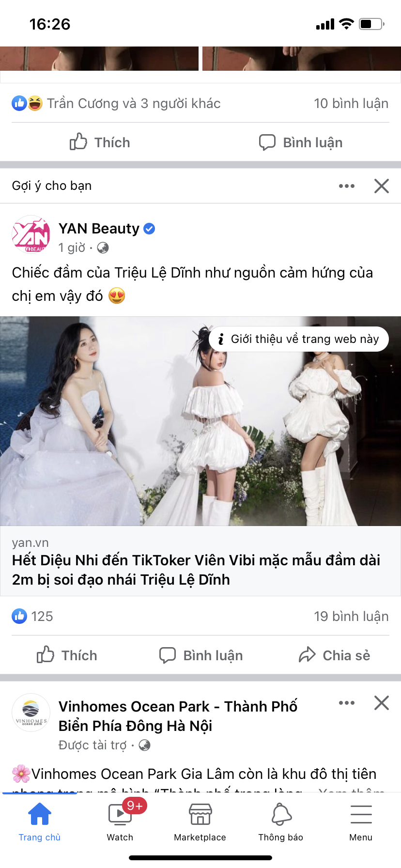The width and height of the screenshot is (401, 868).
Task: Switch to the Marketplace tab
Action: tap(200, 821)
